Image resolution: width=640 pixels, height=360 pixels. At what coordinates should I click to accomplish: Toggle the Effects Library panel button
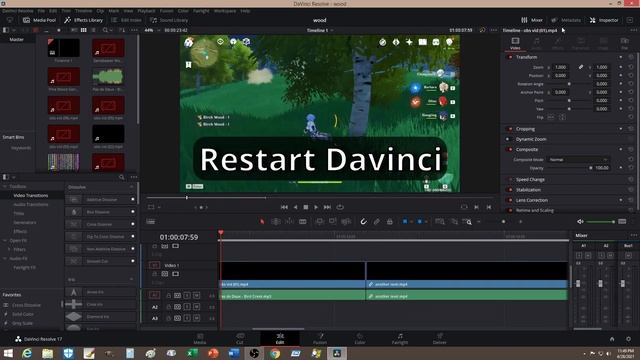pos(83,20)
